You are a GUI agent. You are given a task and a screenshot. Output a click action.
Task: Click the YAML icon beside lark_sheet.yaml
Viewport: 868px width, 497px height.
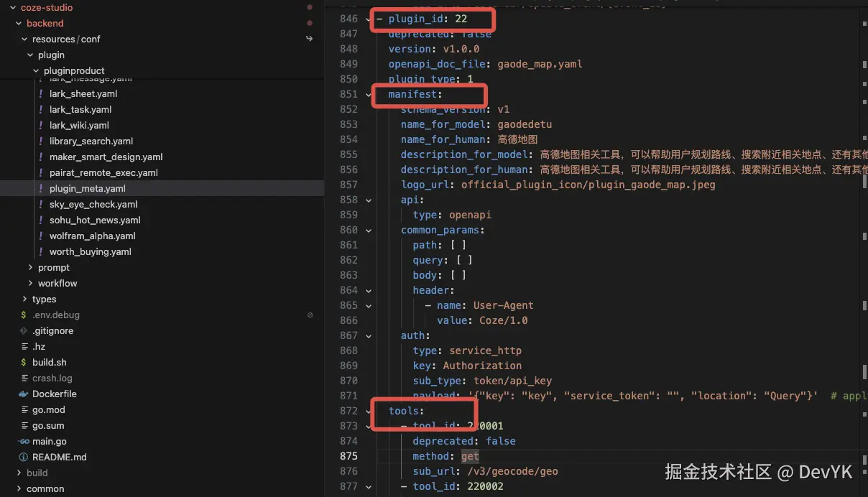[x=42, y=94]
